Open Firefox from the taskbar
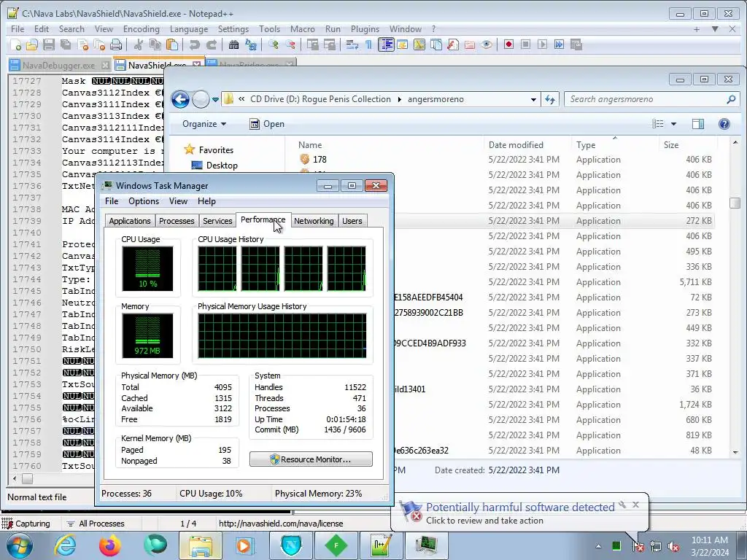The width and height of the screenshot is (747, 560). click(x=110, y=545)
